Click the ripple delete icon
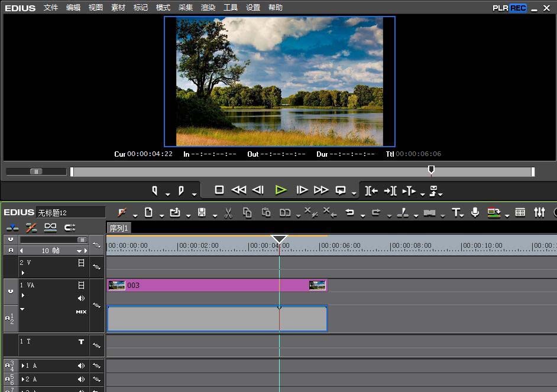Image resolution: width=557 pixels, height=392 pixels. click(x=330, y=213)
